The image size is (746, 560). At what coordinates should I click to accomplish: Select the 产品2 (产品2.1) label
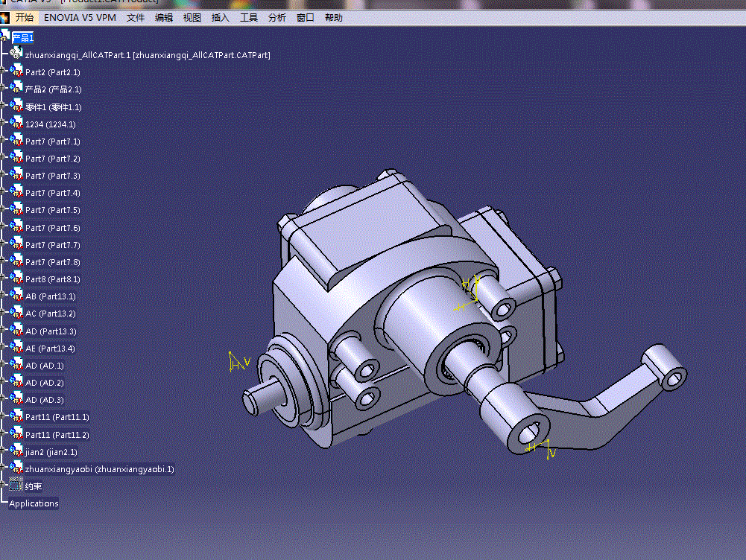coord(54,89)
